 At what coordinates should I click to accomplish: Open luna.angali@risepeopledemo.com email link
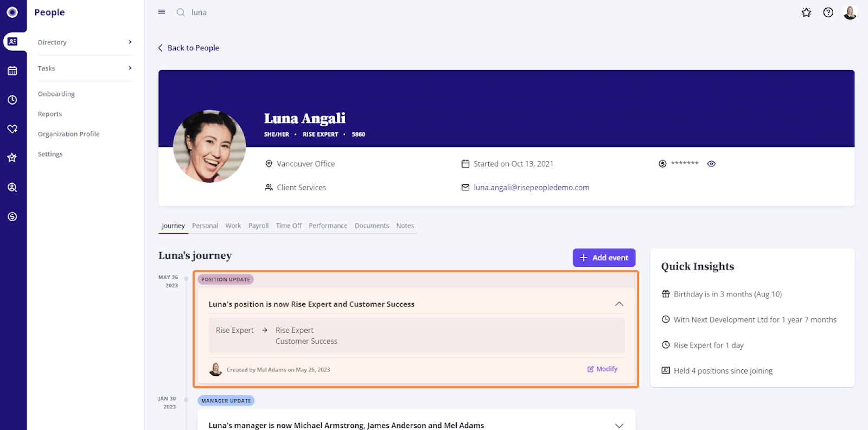pos(531,188)
